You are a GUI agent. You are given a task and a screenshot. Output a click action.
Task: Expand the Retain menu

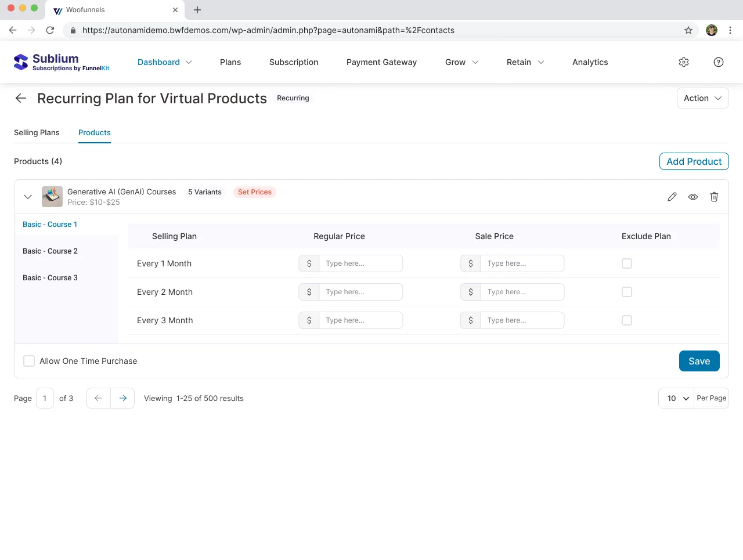point(525,62)
